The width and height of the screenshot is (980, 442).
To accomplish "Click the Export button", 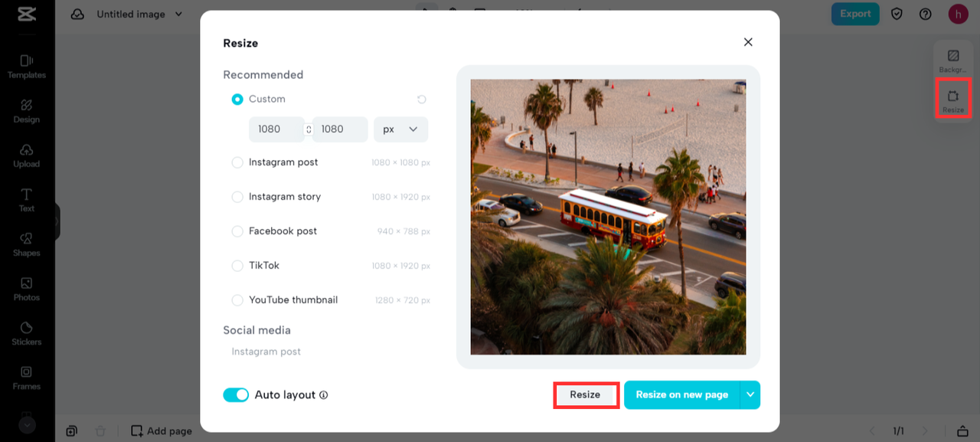I will (855, 14).
